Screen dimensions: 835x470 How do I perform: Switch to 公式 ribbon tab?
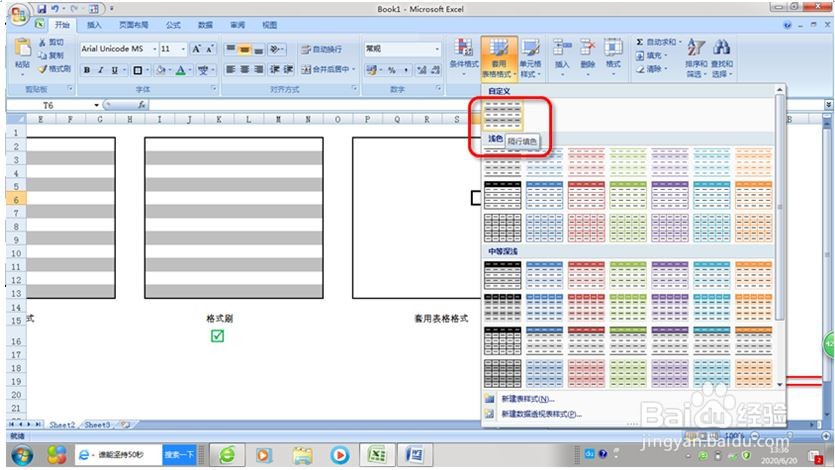point(173,25)
